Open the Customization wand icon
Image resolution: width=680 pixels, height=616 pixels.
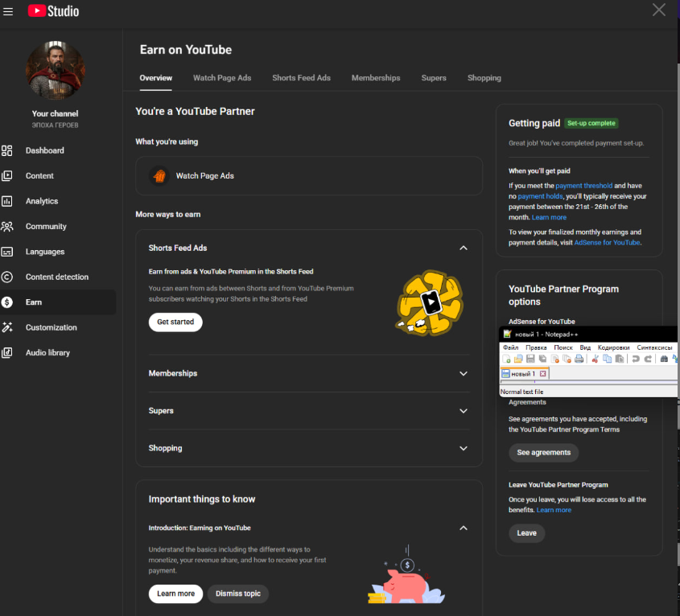(x=7, y=327)
